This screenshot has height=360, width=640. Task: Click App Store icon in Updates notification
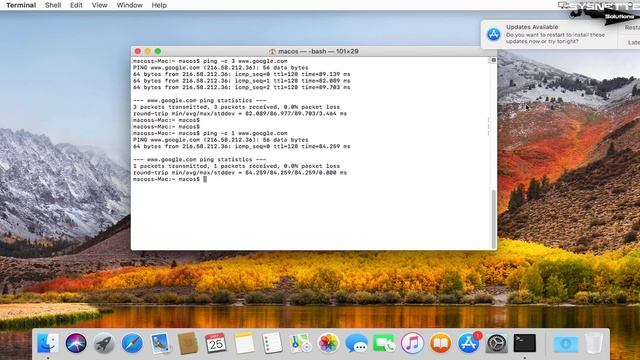(x=493, y=34)
